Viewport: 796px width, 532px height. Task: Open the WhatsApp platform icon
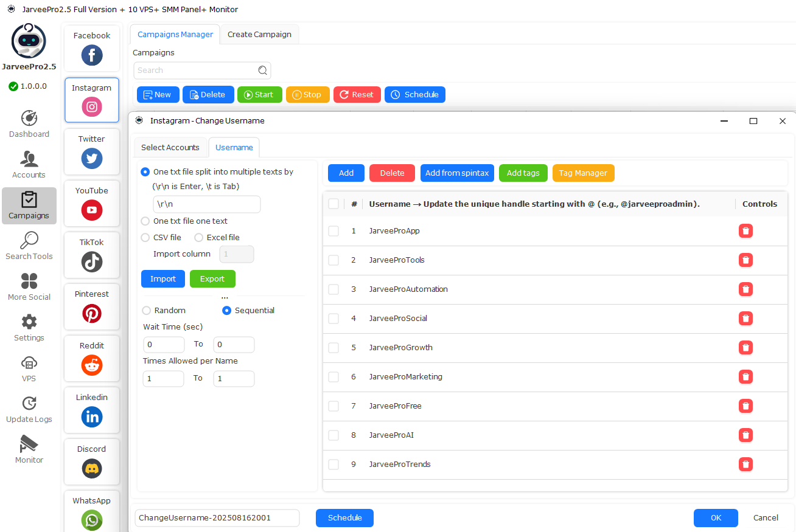click(92, 520)
